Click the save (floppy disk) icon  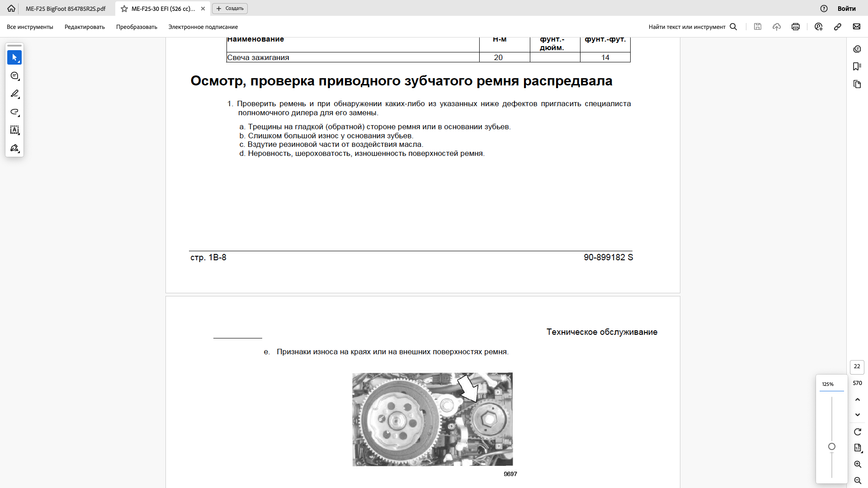pos(758,27)
